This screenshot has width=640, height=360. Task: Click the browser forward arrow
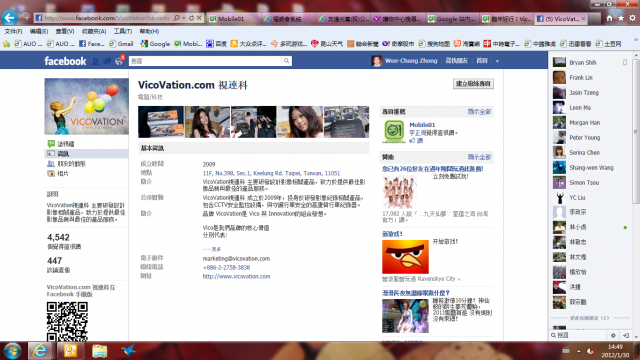tap(25, 17)
